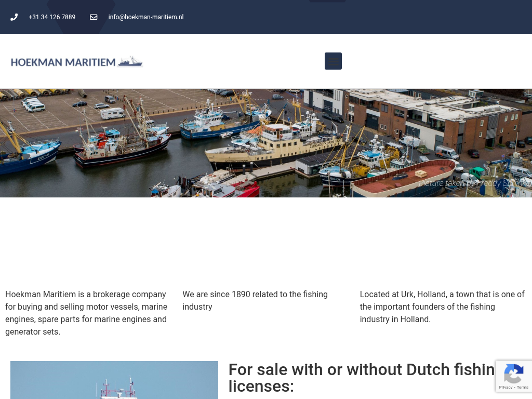Click the ship icon in the logo
Viewport: 532px width, 399px height.
point(130,62)
